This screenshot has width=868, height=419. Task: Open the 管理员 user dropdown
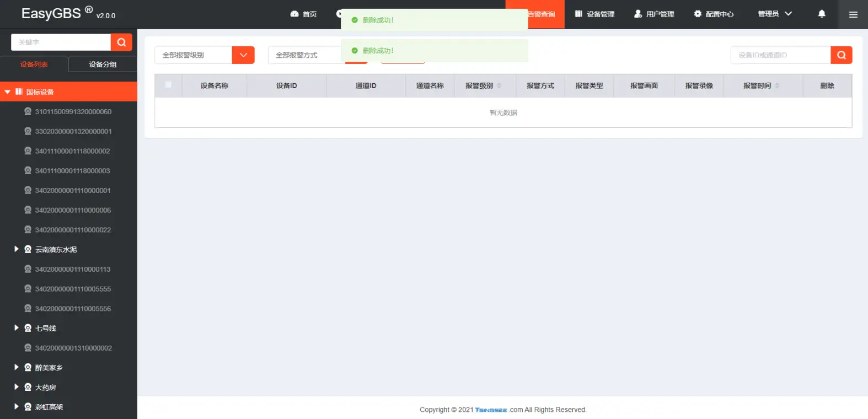(x=774, y=14)
